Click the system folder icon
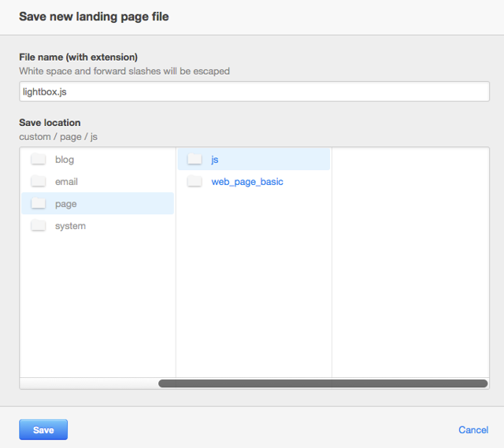The height and width of the screenshot is (448, 504). click(39, 226)
